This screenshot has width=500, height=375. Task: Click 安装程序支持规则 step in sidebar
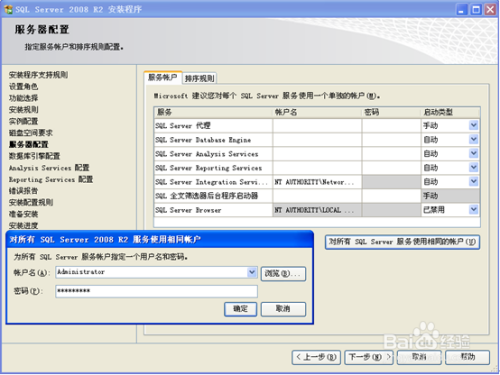(x=38, y=75)
